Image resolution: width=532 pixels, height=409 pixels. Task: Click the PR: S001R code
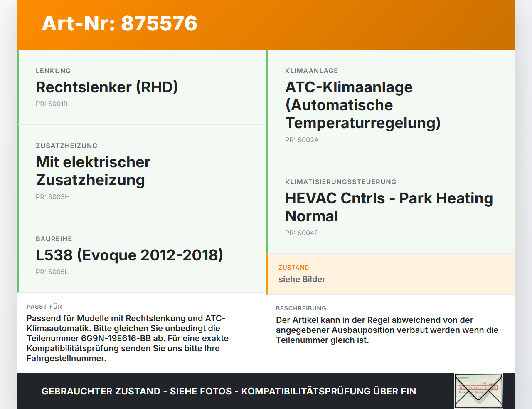point(52,104)
